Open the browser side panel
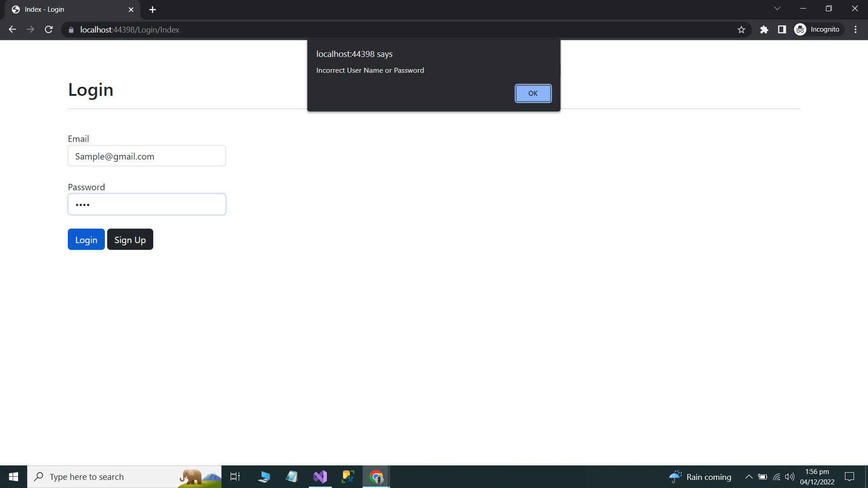Viewport: 868px width, 488px height. pos(783,29)
